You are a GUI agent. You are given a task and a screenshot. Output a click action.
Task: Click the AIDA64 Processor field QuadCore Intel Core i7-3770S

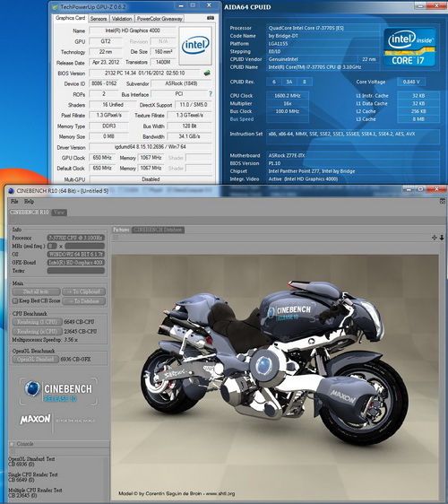(x=323, y=28)
